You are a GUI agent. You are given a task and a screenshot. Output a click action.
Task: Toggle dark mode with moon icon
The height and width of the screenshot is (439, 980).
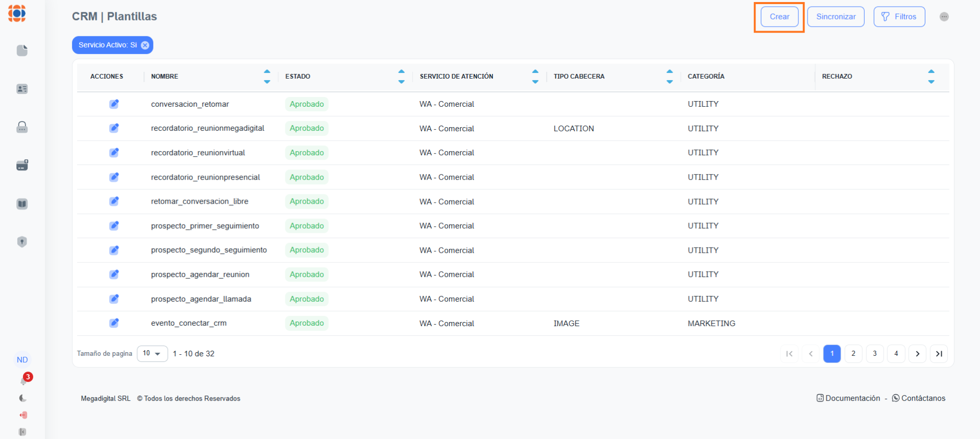coord(23,398)
